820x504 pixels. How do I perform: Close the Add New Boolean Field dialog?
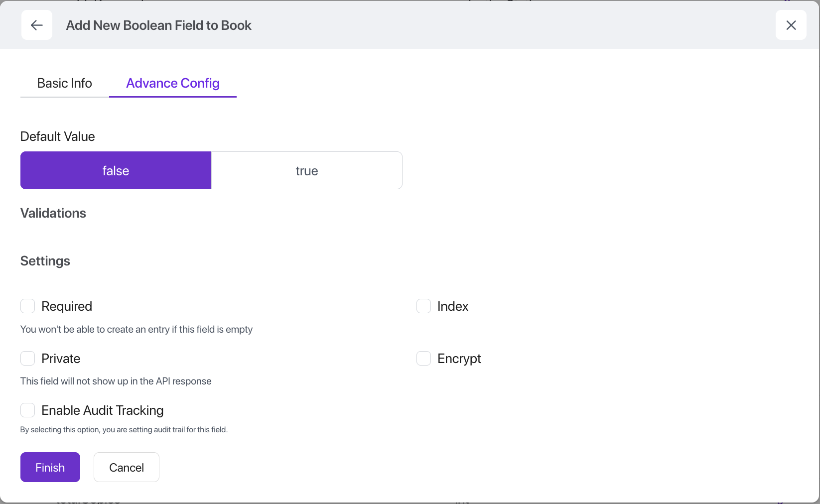click(791, 25)
